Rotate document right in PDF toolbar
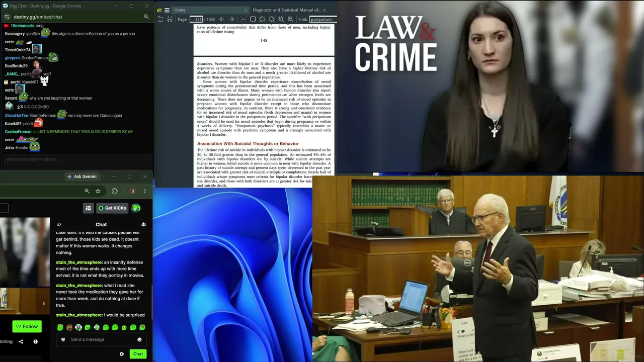The image size is (644, 362). tap(272, 19)
